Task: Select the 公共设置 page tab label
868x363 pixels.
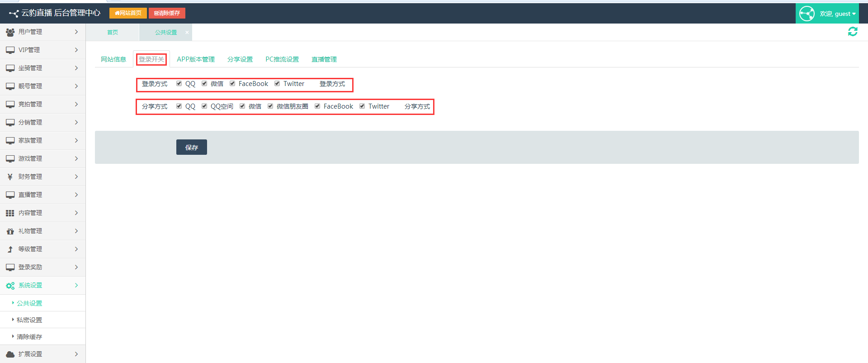Action: coord(166,32)
